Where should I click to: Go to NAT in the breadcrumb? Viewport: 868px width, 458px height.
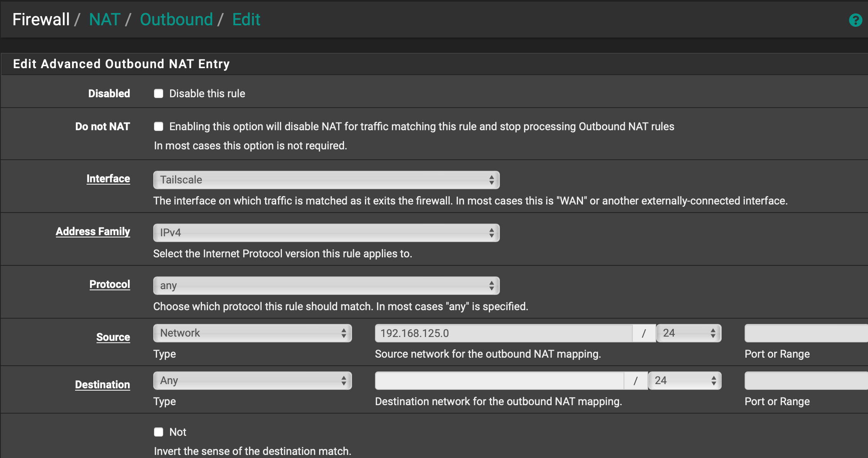tap(105, 20)
